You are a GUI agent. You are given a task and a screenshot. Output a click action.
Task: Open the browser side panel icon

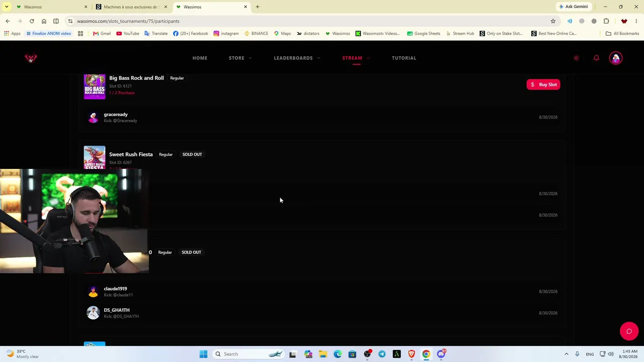[x=56, y=21]
